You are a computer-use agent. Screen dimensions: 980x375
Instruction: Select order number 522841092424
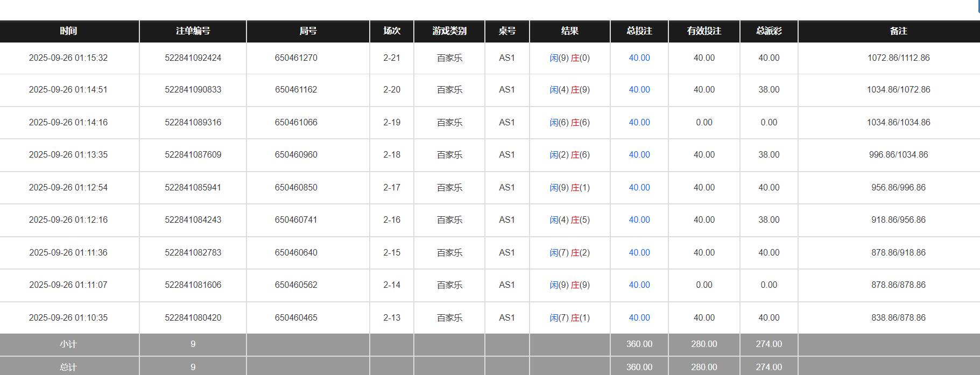(x=193, y=58)
